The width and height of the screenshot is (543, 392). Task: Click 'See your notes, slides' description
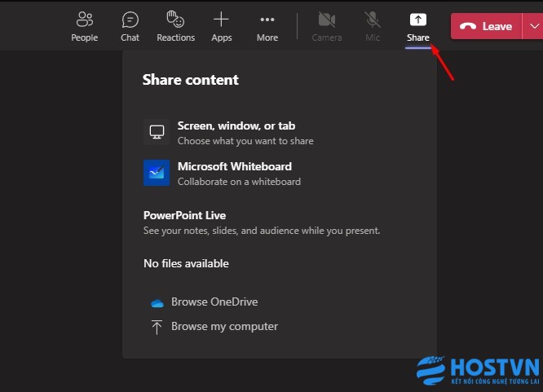tap(262, 231)
